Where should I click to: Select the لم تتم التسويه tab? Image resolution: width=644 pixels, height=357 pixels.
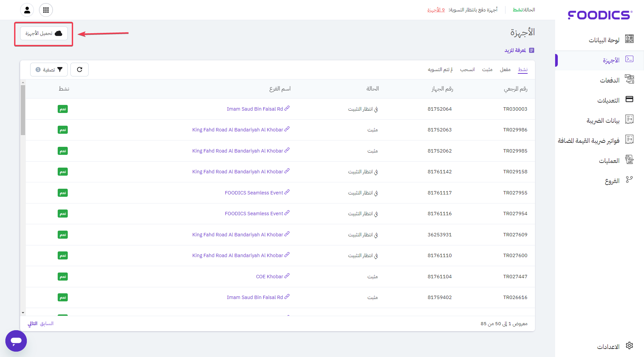440,69
